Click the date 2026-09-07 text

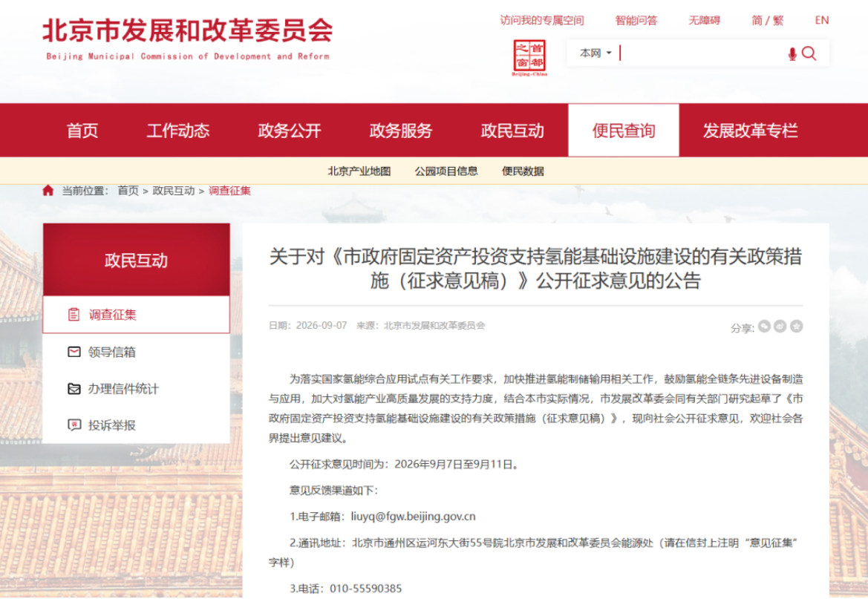click(x=321, y=326)
